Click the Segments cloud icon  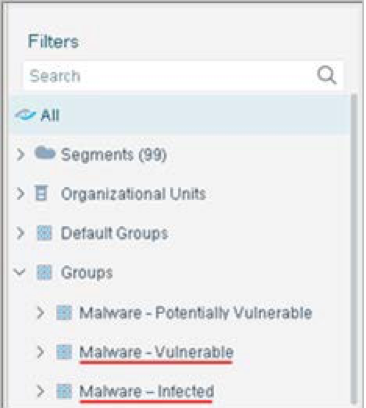click(45, 154)
